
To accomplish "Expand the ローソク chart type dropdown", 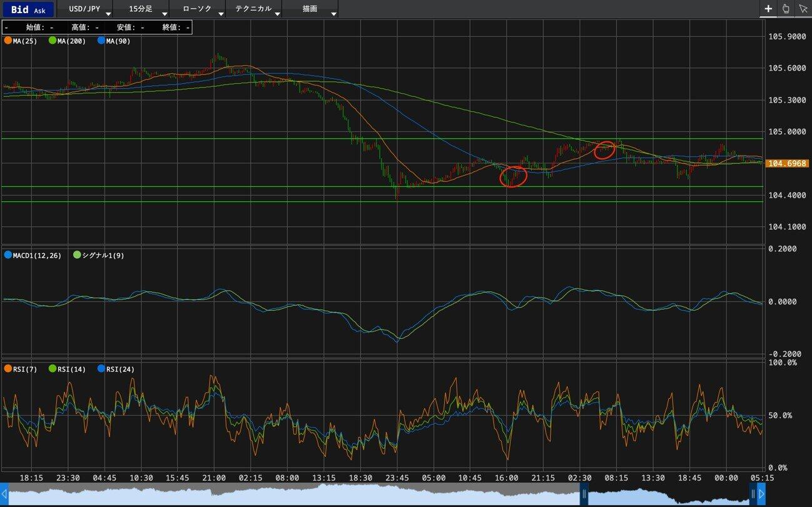I will tap(199, 9).
